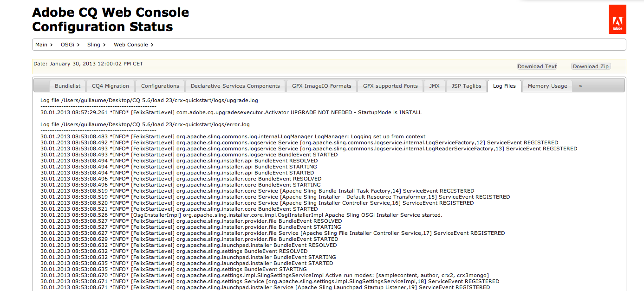Click the 'File Installer Controller Service,17' line

273,233
